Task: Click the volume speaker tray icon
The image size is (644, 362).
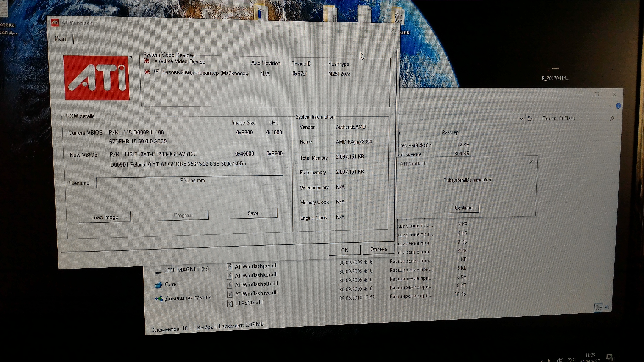Action: coord(560,360)
